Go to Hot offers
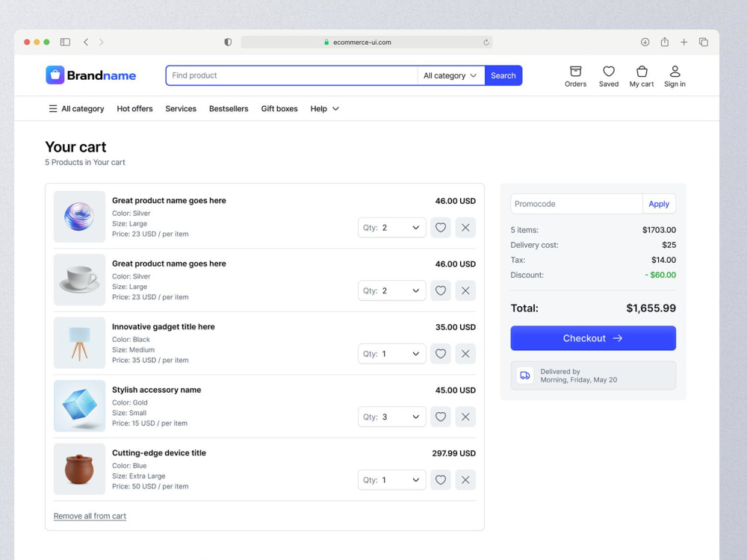This screenshot has width=747, height=560. point(134,108)
